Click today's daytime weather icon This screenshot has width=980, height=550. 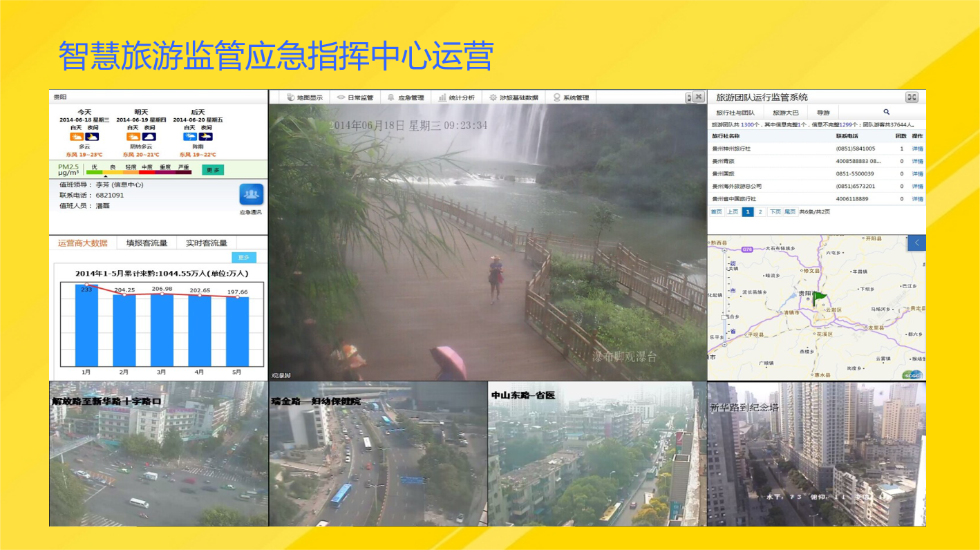click(76, 137)
